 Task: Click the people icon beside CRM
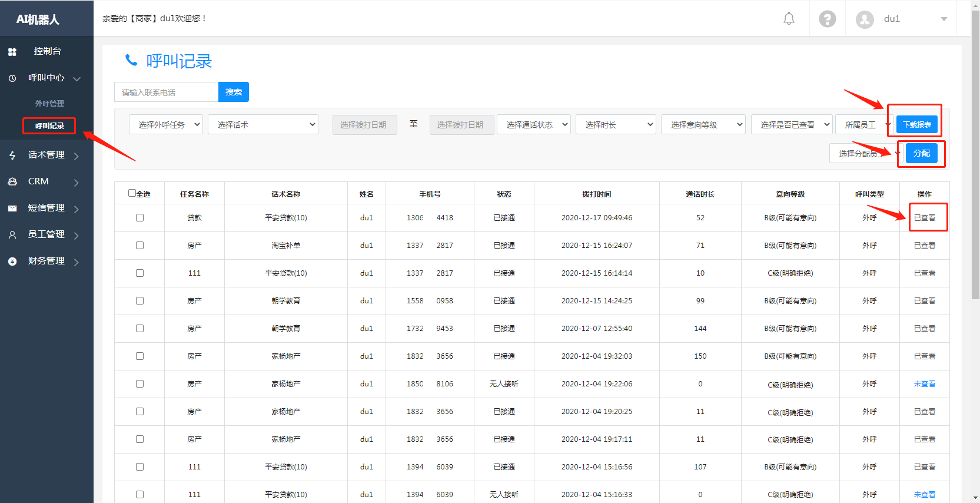click(12, 181)
